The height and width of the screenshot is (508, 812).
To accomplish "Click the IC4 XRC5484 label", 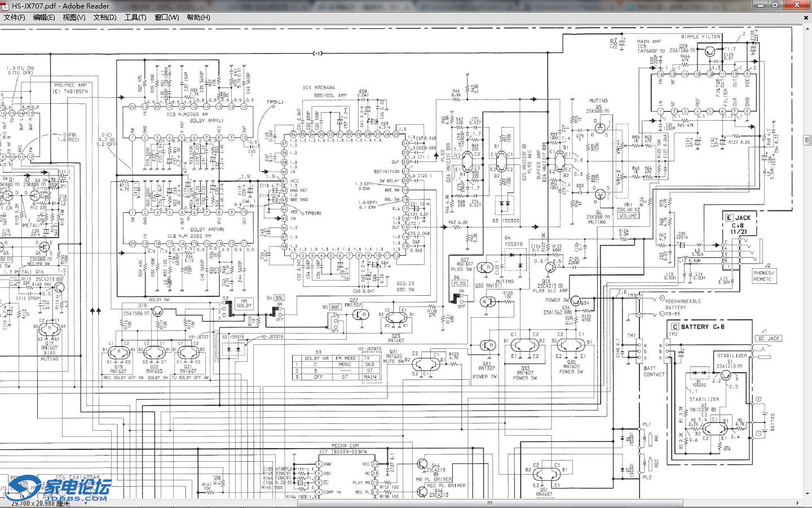I will tap(319, 87).
